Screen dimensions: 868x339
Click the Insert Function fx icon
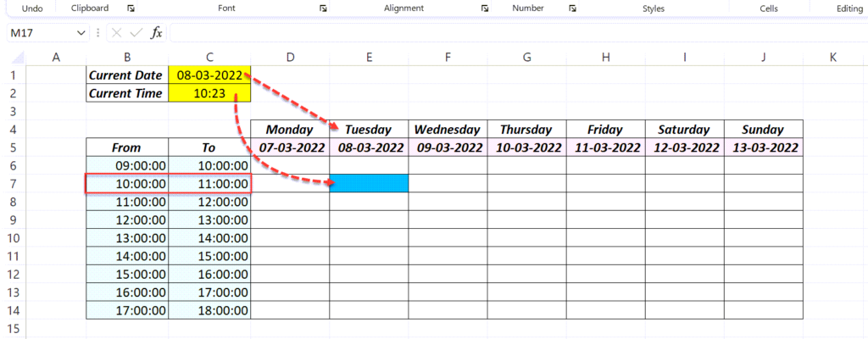point(157,33)
